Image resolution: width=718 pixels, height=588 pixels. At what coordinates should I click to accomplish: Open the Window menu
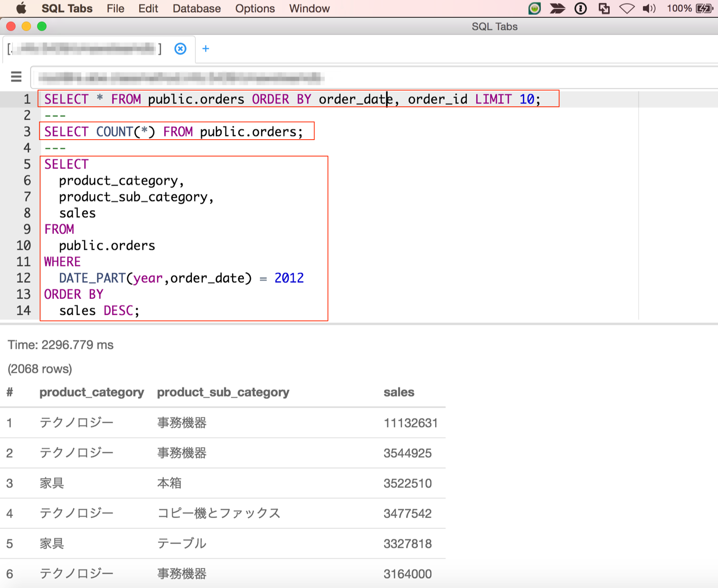click(x=309, y=8)
